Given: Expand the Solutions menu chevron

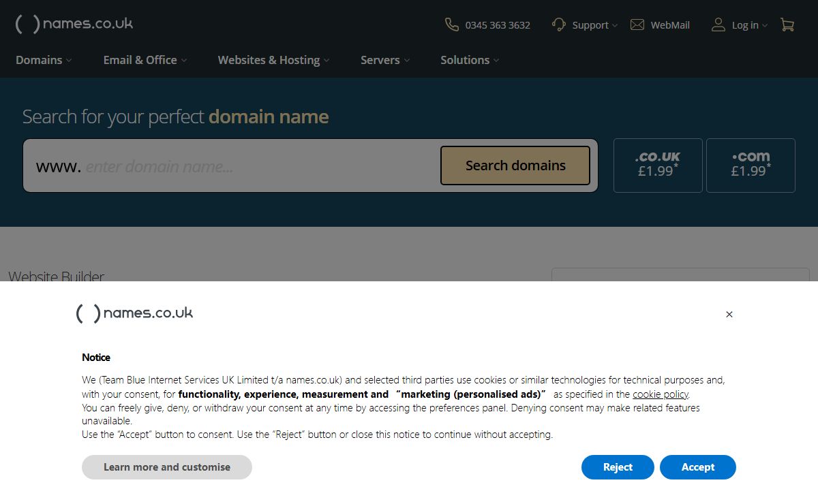Looking at the screenshot, I should 496,61.
